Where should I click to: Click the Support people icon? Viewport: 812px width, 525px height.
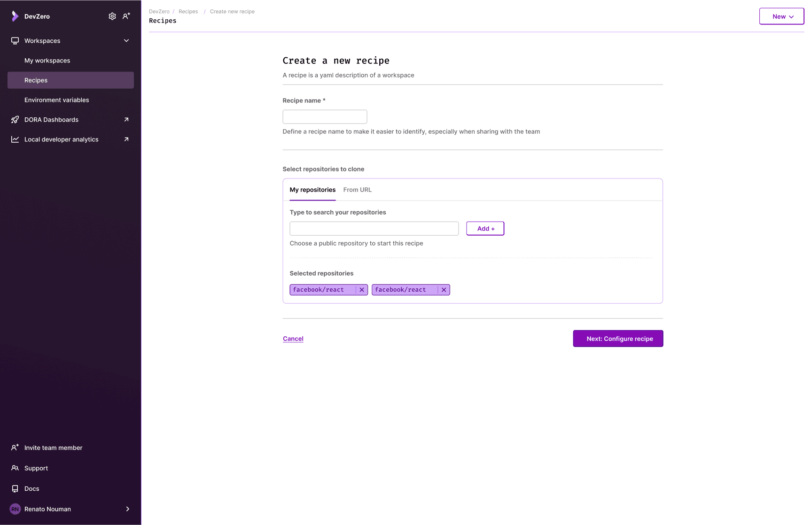[x=15, y=468]
